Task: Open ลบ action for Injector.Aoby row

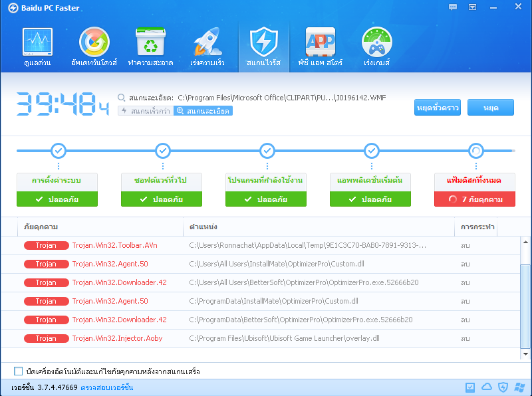Action: coord(465,338)
